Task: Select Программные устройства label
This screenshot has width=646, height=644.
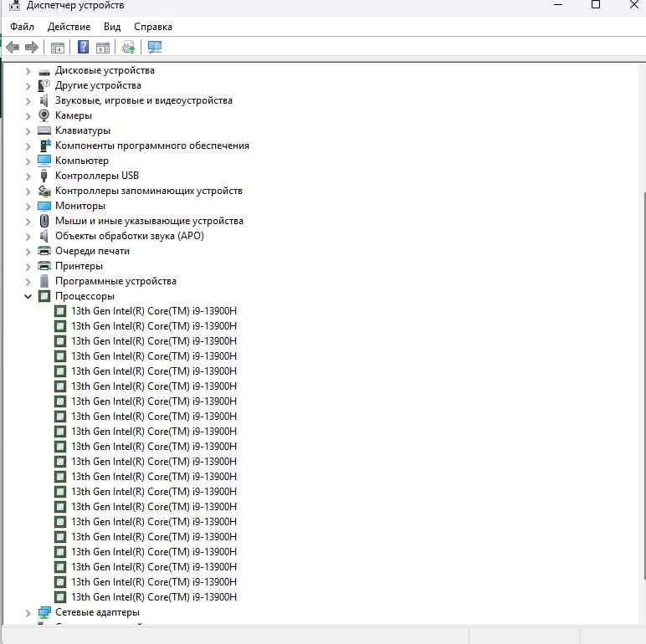Action: 115,281
